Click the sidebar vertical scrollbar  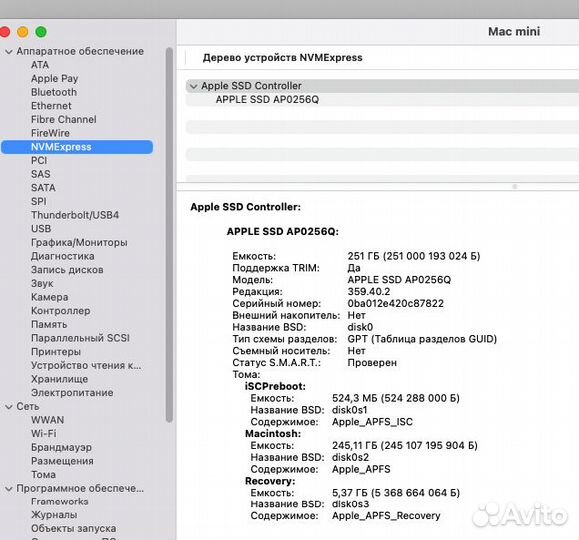pos(169,235)
